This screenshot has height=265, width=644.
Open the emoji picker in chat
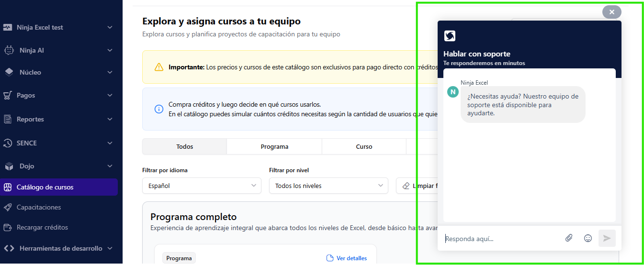click(588, 238)
